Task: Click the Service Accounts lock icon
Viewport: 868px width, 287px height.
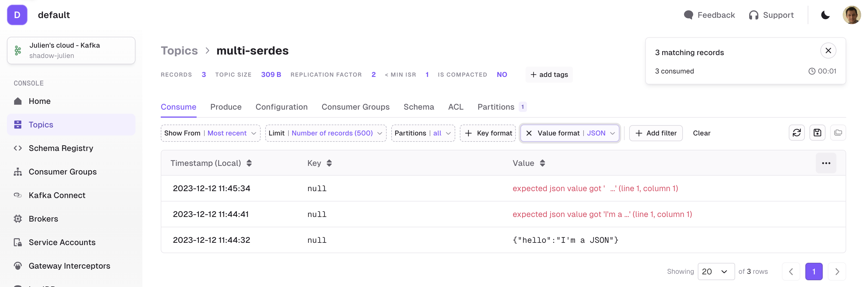Action: 18,243
